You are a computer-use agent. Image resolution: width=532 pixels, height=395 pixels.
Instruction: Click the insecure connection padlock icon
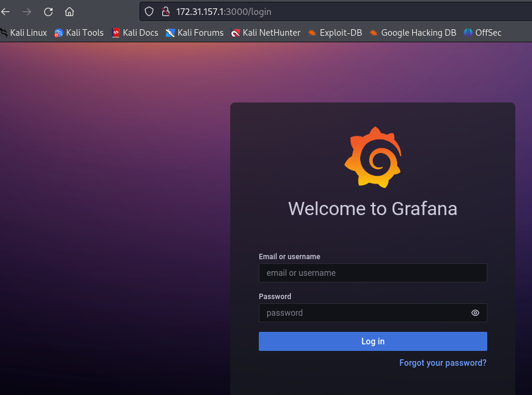click(166, 12)
